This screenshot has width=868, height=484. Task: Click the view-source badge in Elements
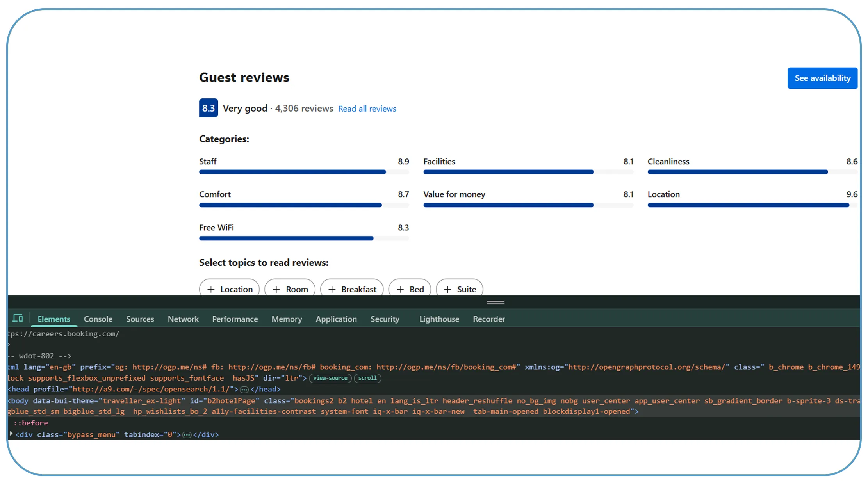click(330, 378)
